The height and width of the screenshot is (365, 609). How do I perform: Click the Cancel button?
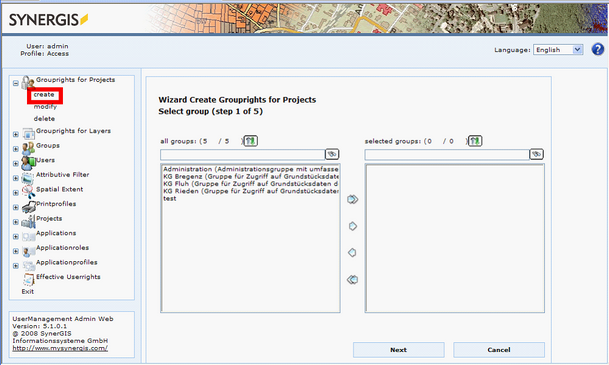pyautogui.click(x=499, y=350)
